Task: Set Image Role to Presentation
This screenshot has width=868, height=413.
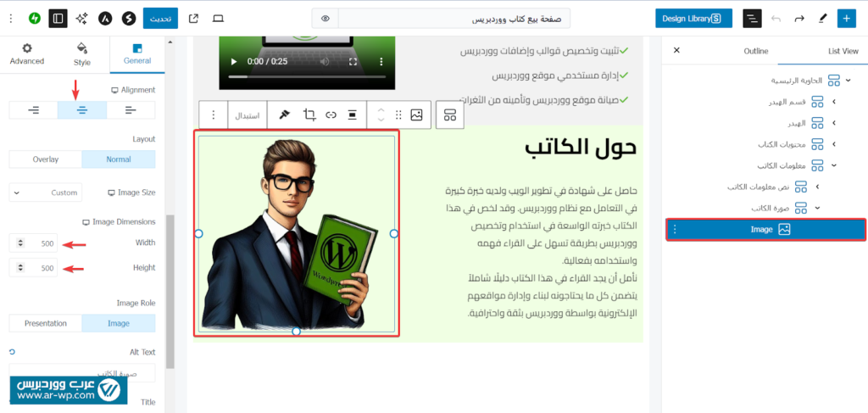Action: [x=46, y=323]
